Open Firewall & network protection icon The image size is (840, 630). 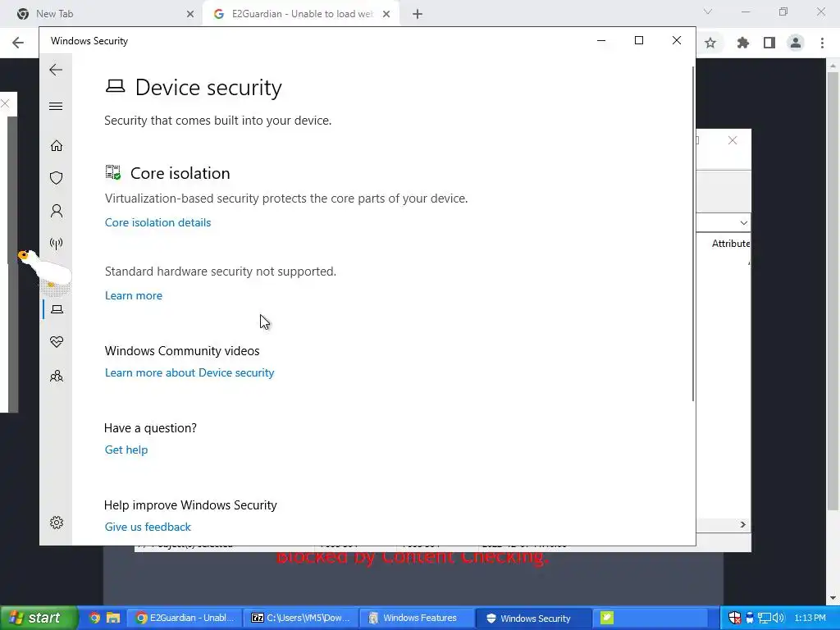[57, 244]
